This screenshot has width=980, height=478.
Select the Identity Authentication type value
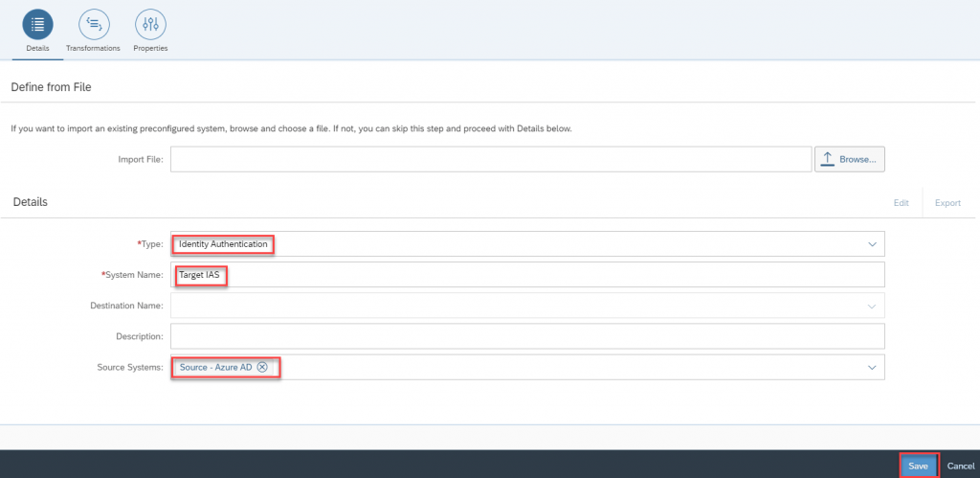point(223,244)
